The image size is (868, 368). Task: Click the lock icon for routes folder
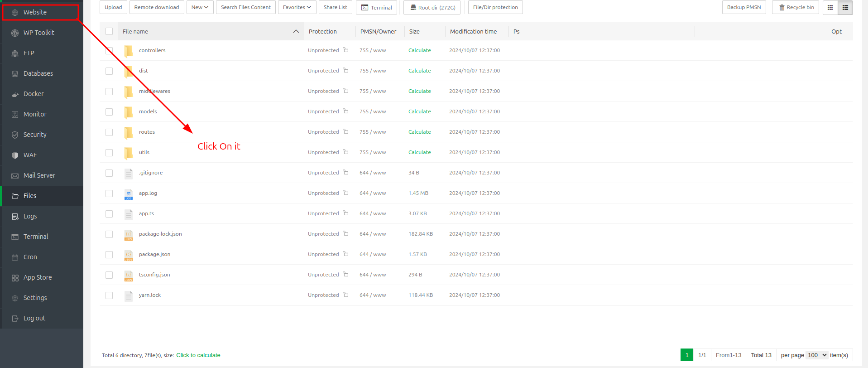(x=345, y=131)
